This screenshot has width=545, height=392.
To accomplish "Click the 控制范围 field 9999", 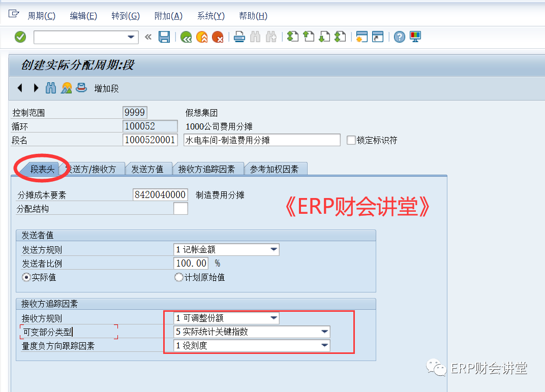I will (x=135, y=113).
